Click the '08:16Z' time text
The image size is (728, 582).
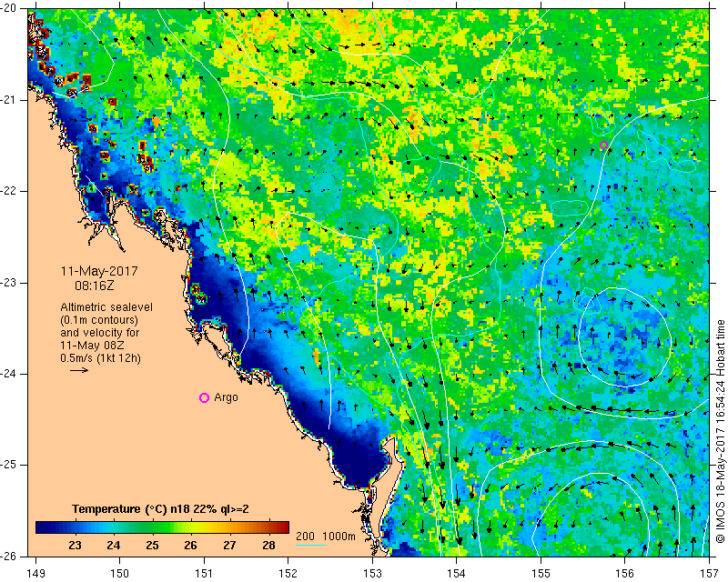[95, 286]
